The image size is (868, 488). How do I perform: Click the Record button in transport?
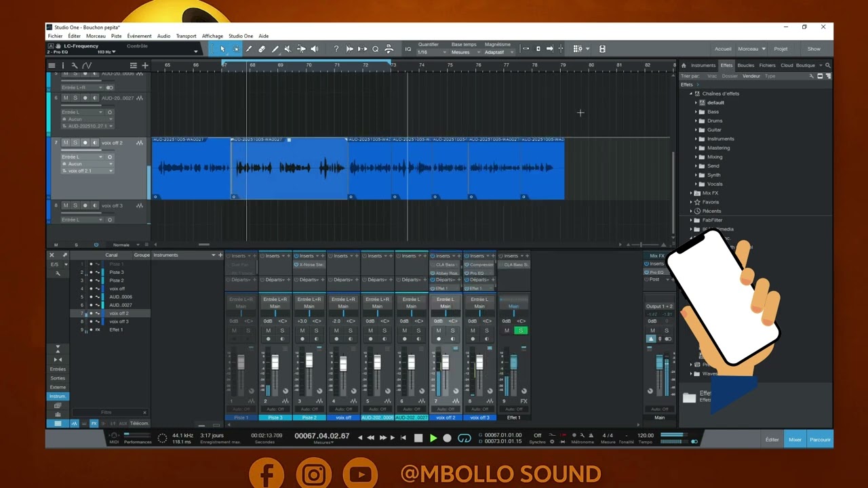(447, 439)
